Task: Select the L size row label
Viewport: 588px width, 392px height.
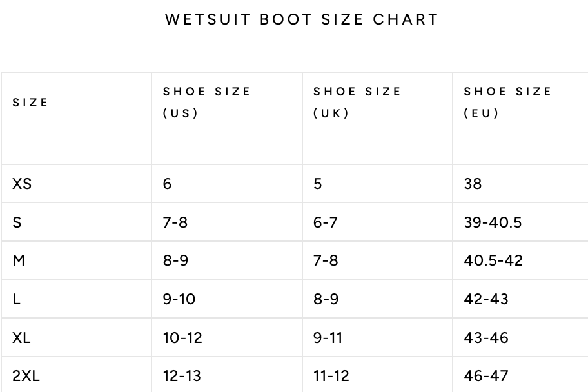Action: [17, 299]
